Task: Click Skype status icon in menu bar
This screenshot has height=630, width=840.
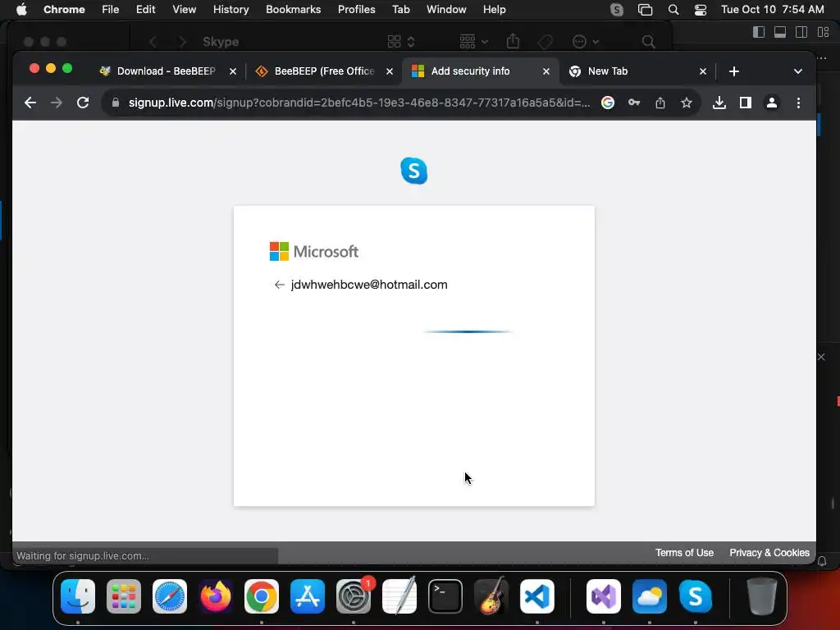Action: (617, 10)
